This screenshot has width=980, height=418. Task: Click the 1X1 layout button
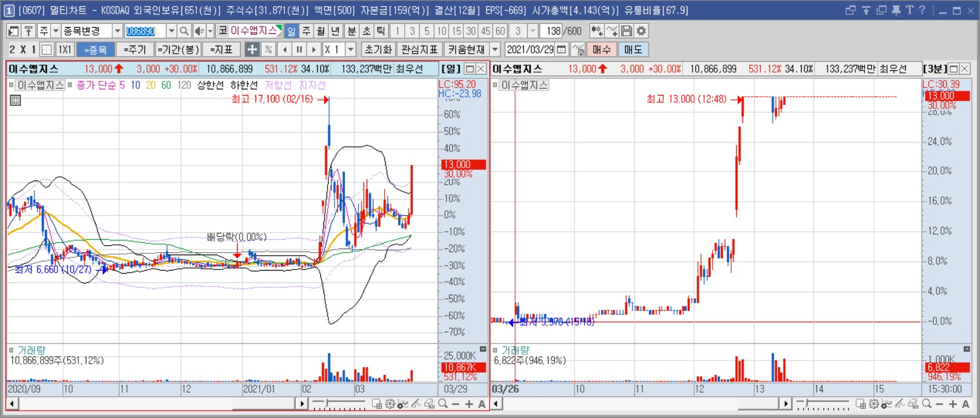(x=65, y=49)
